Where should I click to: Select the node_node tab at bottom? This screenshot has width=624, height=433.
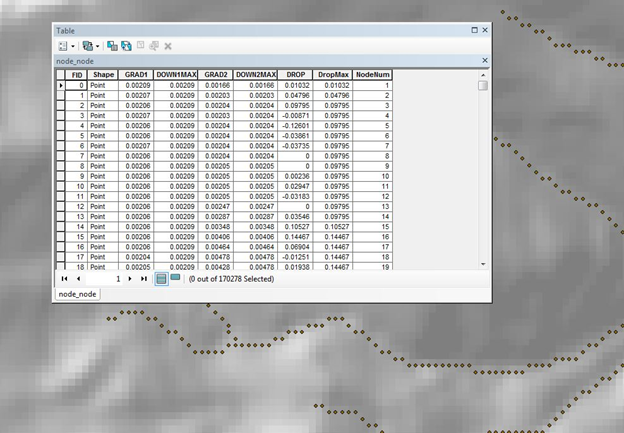[x=77, y=294]
